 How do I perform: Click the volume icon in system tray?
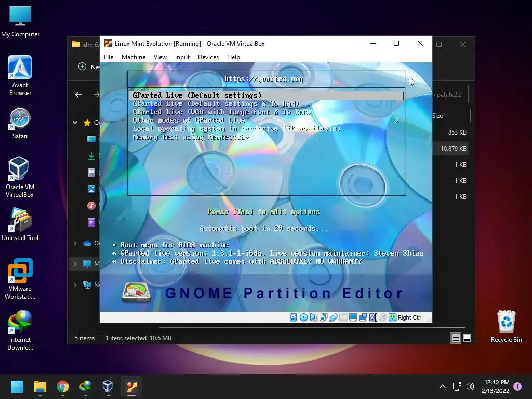(x=470, y=387)
